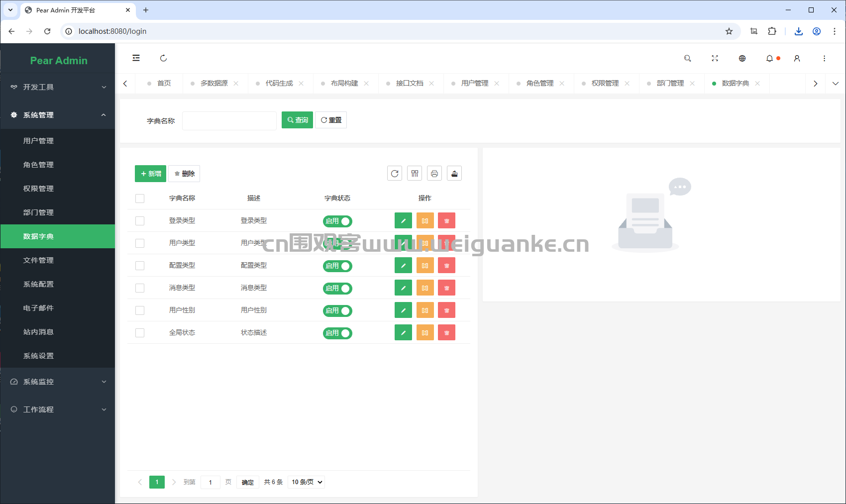The height and width of the screenshot is (504, 846).
Task: Open details for 登录类型 row (orange button)
Action: click(425, 220)
